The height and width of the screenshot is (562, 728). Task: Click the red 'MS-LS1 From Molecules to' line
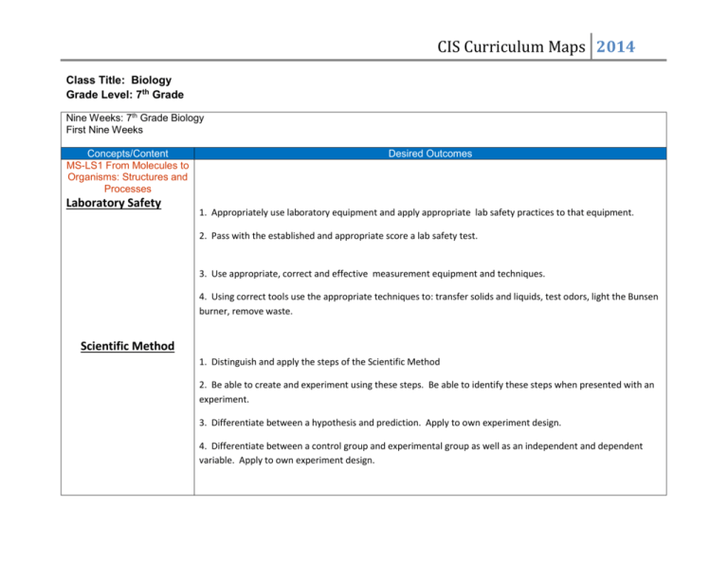[128, 165]
